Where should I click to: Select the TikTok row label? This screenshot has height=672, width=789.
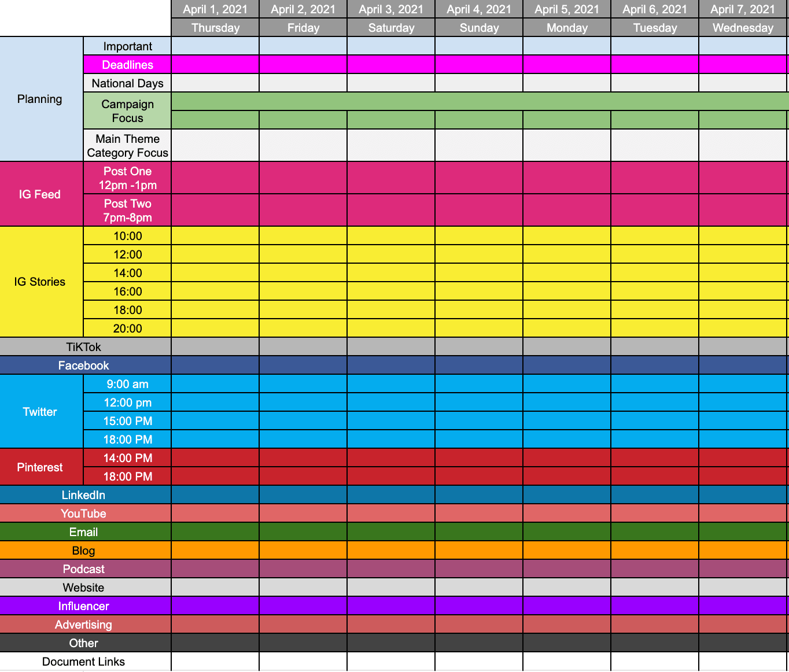(85, 346)
